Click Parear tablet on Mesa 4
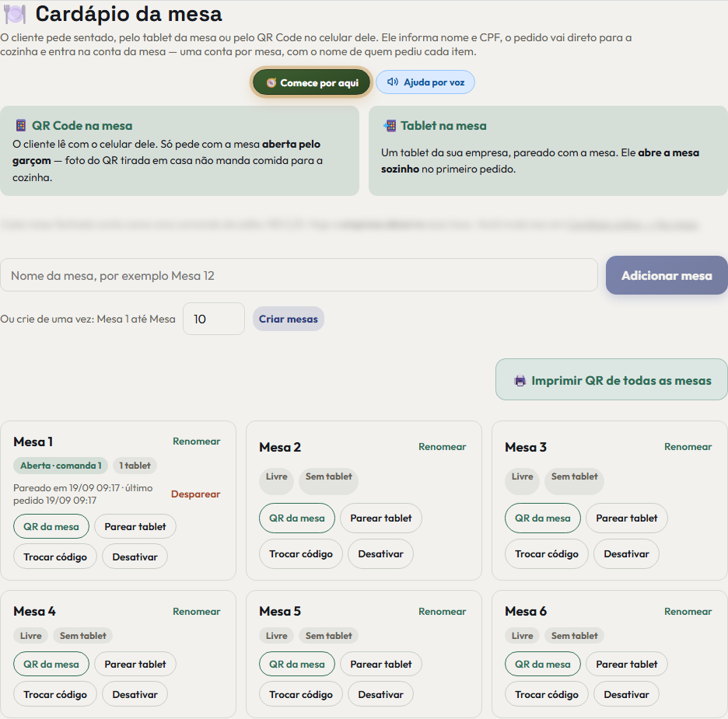Image resolution: width=728 pixels, height=719 pixels. pyautogui.click(x=135, y=665)
